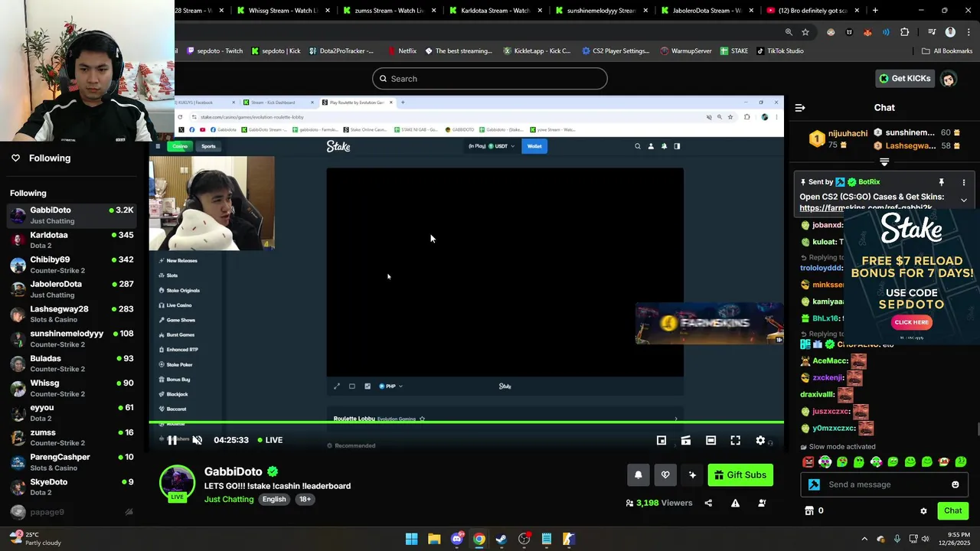This screenshot has width=980, height=551.
Task: Send message with Chat button
Action: [952, 510]
